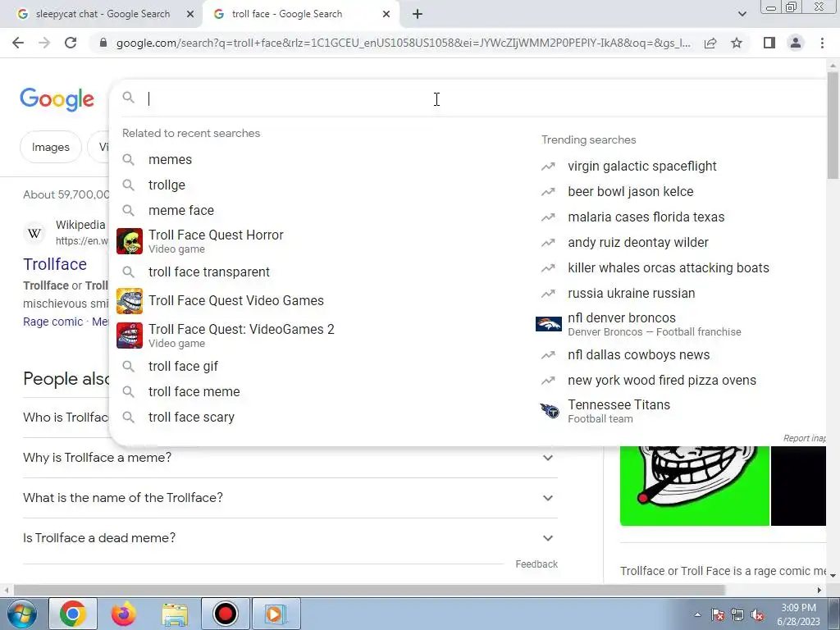The height and width of the screenshot is (630, 840).
Task: Close the troll face search tab
Action: 386,15
